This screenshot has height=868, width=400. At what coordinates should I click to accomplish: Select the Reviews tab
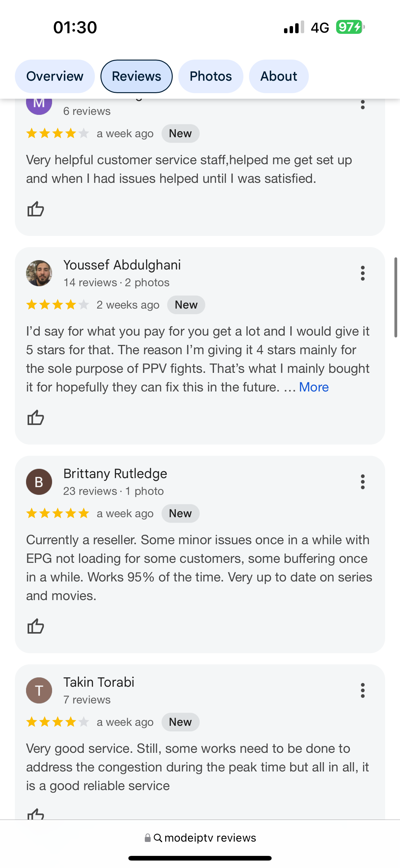[136, 76]
